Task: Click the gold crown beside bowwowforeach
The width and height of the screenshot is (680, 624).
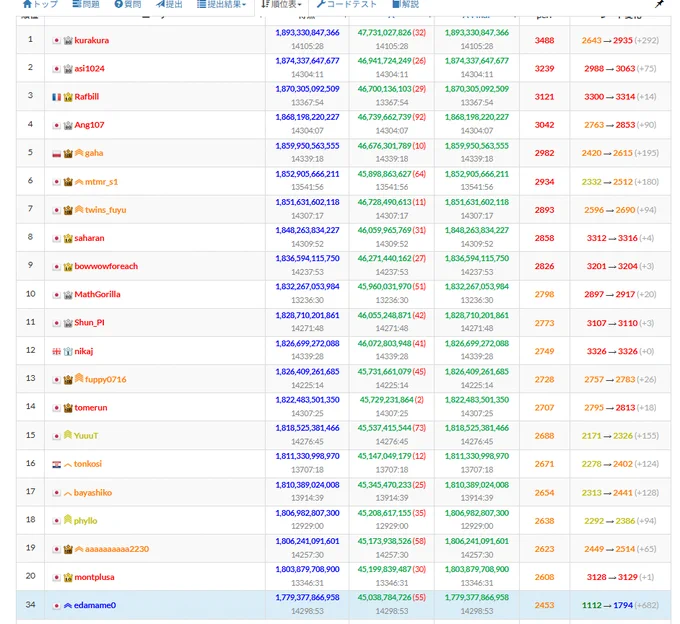Action: 68,267
